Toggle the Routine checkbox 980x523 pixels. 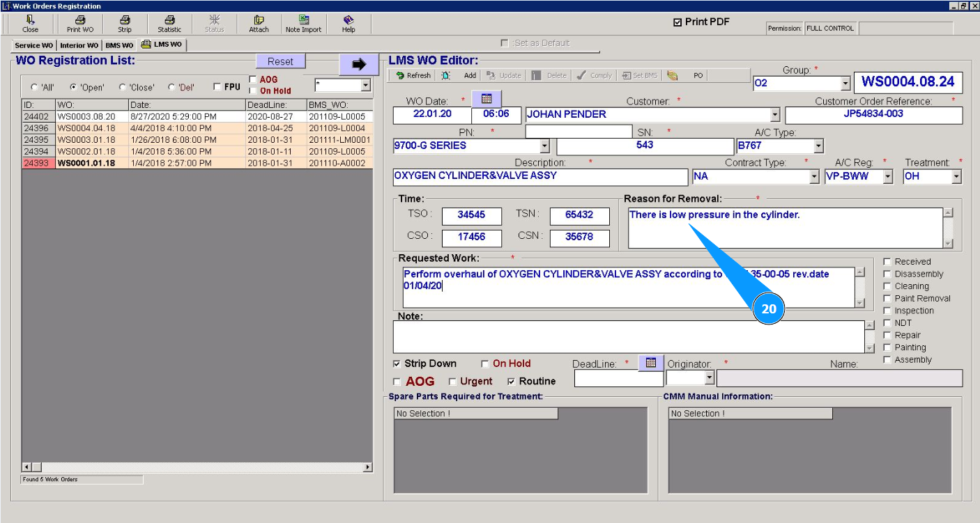click(x=511, y=382)
